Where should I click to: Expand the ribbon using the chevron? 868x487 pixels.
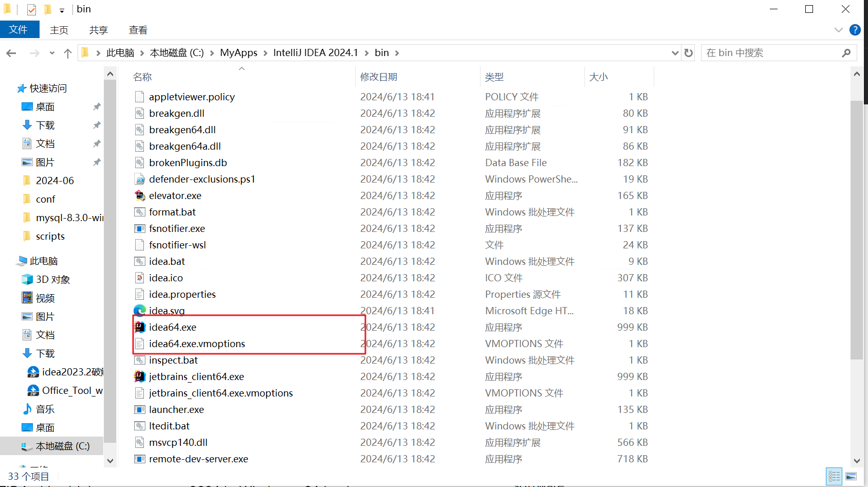[x=839, y=30]
